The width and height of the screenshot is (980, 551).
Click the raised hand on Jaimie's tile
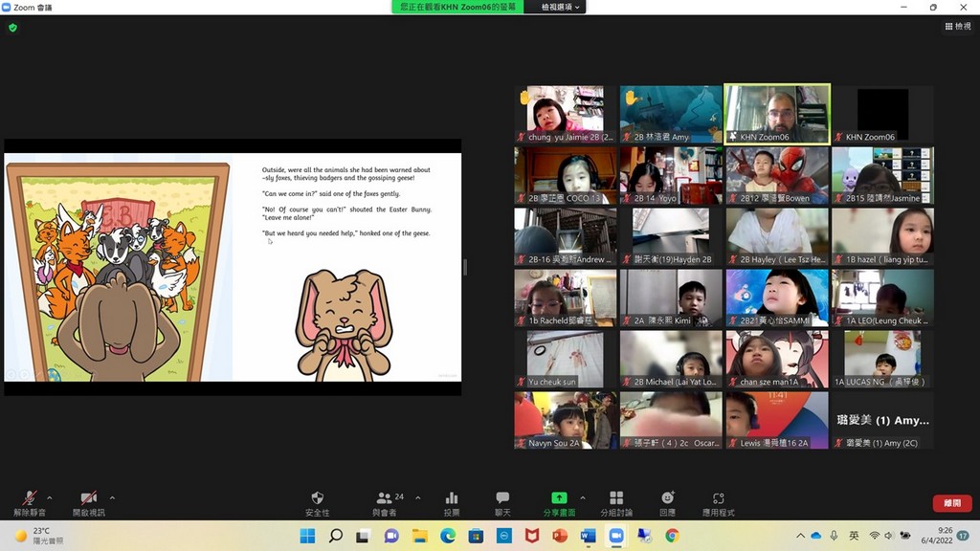525,97
